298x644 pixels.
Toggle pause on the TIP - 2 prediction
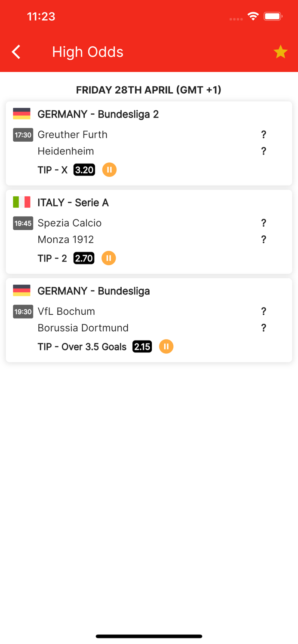(108, 258)
